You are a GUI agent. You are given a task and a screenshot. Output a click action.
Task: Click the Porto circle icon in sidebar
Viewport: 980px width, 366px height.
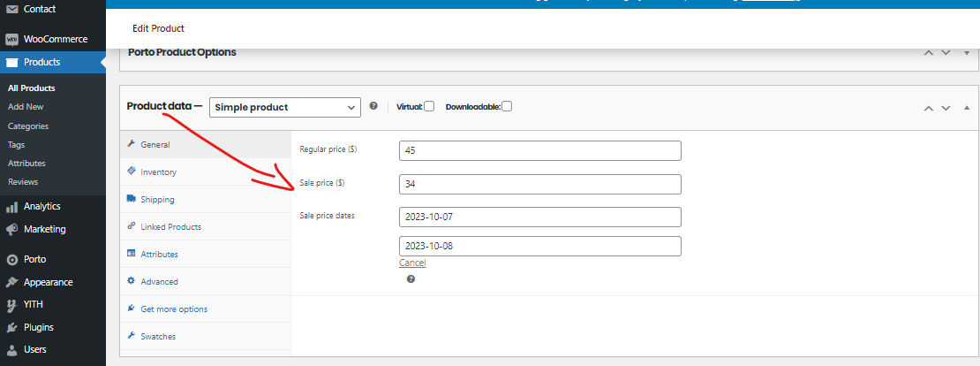click(11, 259)
